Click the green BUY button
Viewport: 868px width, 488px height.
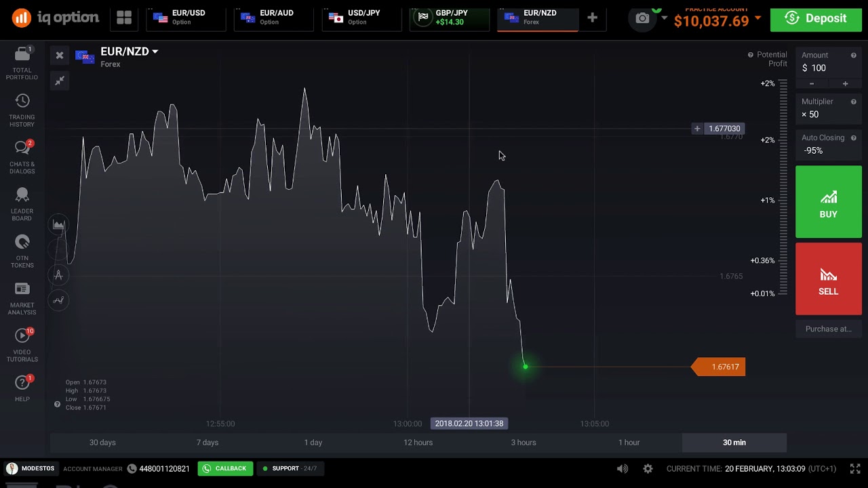click(x=828, y=203)
